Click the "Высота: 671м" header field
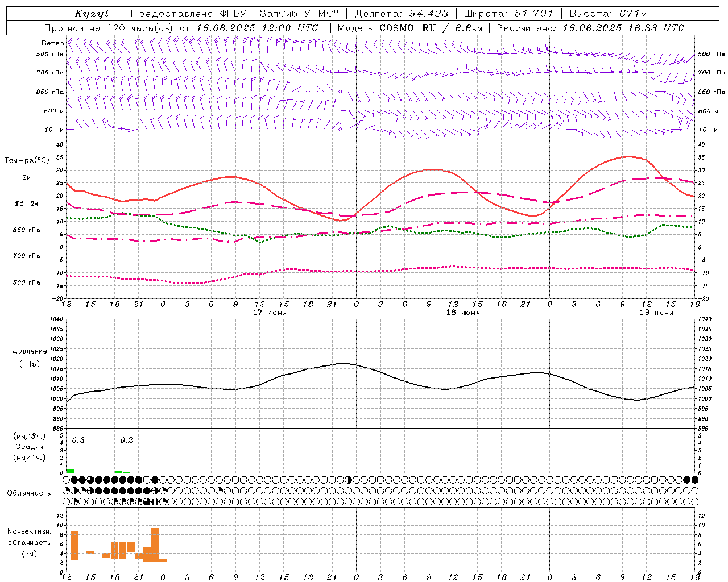This screenshot has width=728, height=582. click(x=608, y=14)
